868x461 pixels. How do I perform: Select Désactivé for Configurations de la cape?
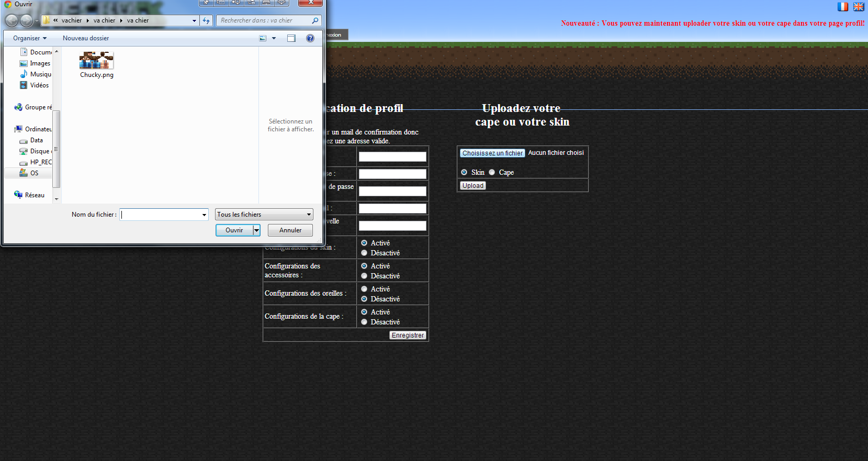pyautogui.click(x=364, y=322)
